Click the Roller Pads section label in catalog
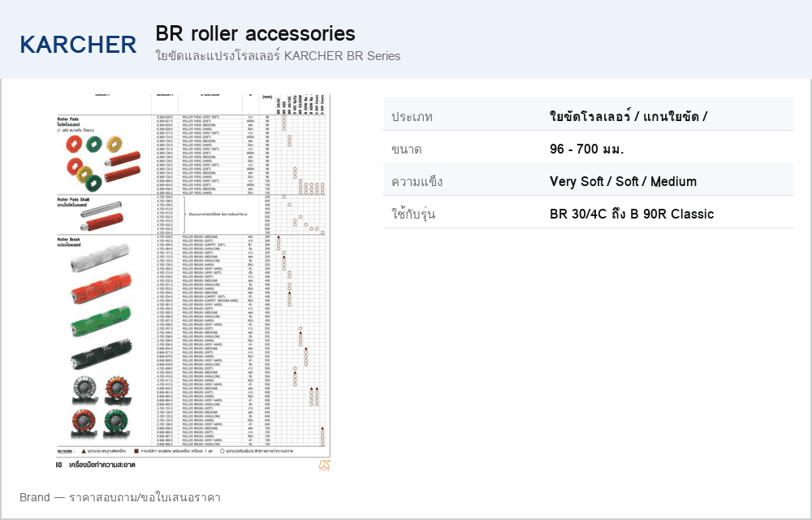The height and width of the screenshot is (520, 812). pyautogui.click(x=68, y=119)
